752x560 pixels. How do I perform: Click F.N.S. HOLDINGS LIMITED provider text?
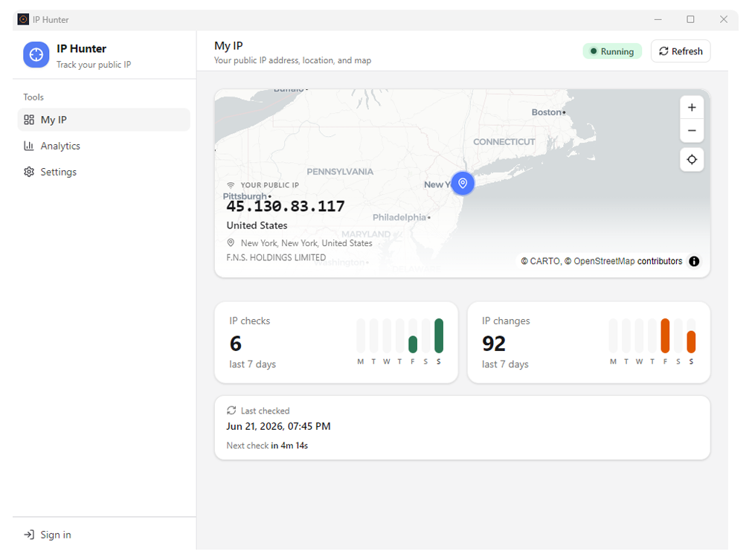pyautogui.click(x=276, y=257)
